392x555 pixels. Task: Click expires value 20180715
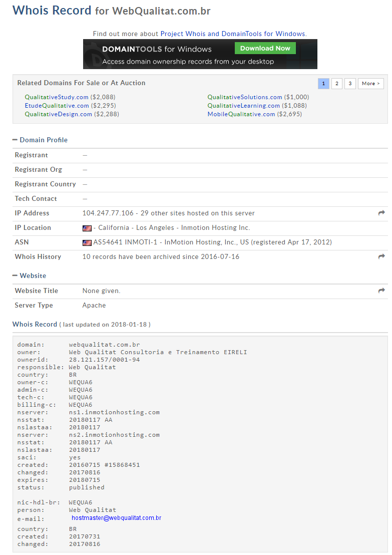pos(85,480)
